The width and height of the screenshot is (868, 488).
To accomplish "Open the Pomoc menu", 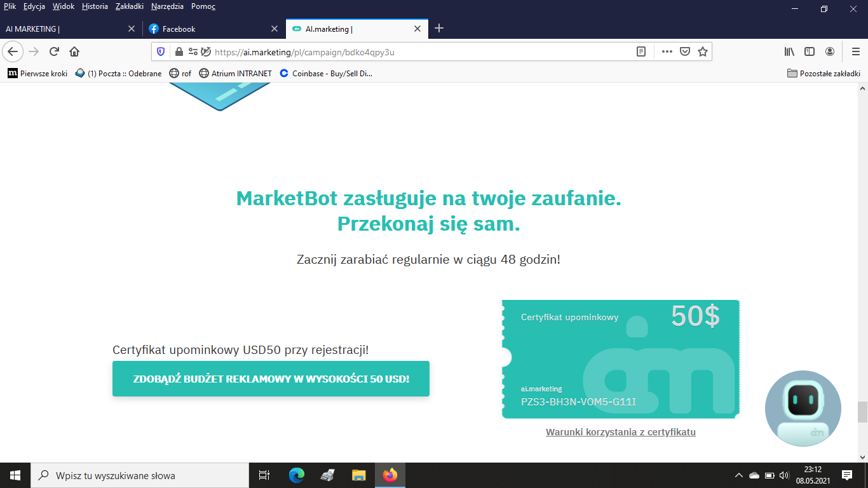I will (203, 6).
